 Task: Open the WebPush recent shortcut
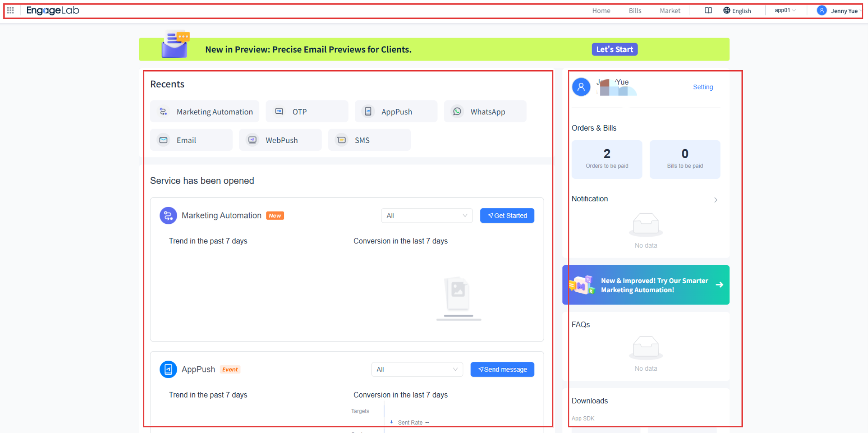281,140
